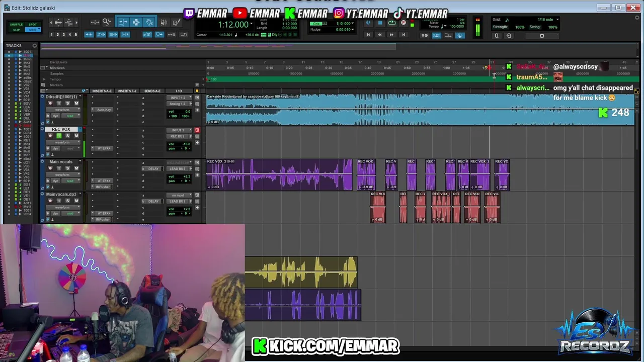This screenshot has width=644, height=362.
Task: Toggle the Automation Follows Edit button
Action: (147, 35)
